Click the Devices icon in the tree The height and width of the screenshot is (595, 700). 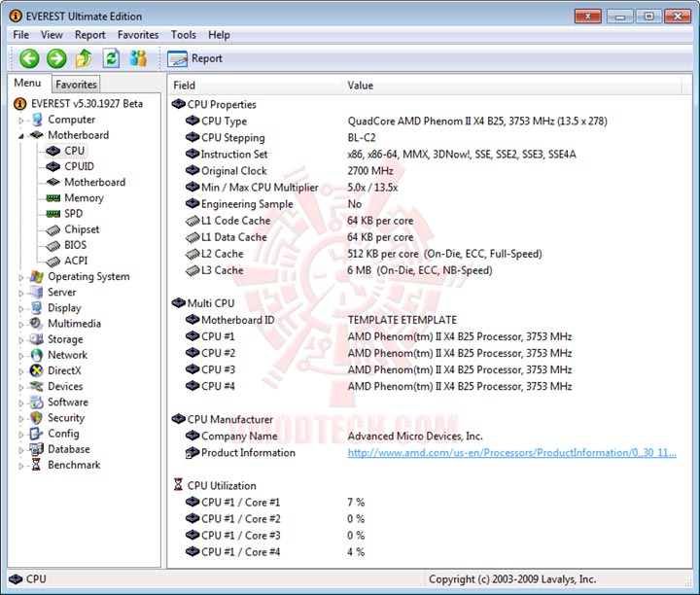click(37, 386)
